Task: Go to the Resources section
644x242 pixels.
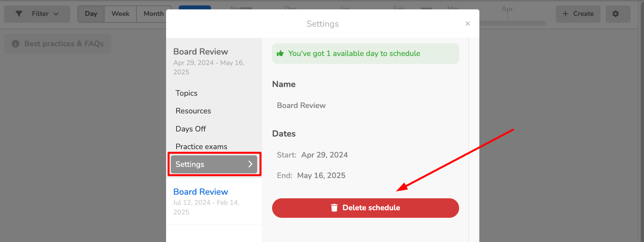Action: coord(193,111)
